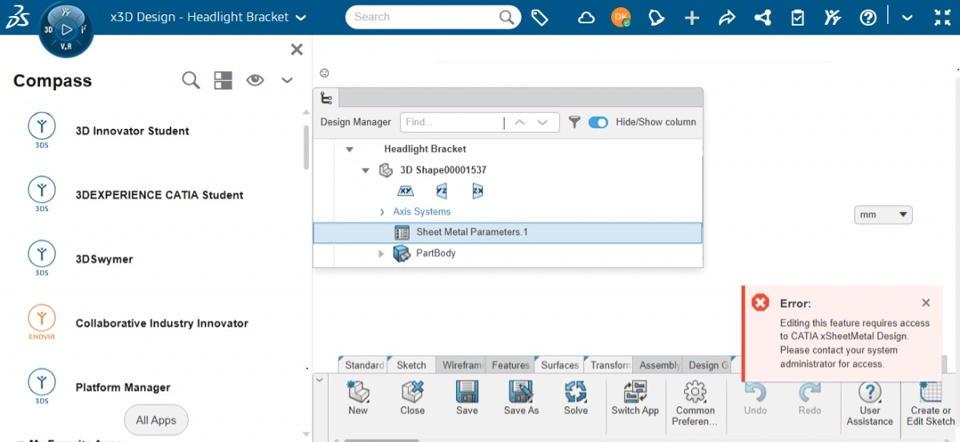The image size is (960, 442).
Task: Click Find next down arrow
Action: click(x=542, y=122)
